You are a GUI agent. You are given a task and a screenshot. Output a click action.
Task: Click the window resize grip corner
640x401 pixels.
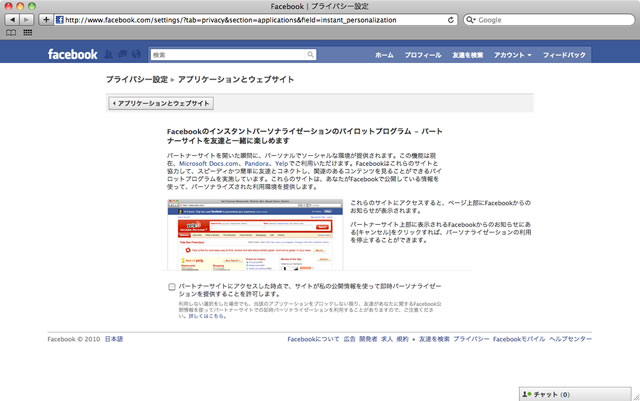[636, 397]
